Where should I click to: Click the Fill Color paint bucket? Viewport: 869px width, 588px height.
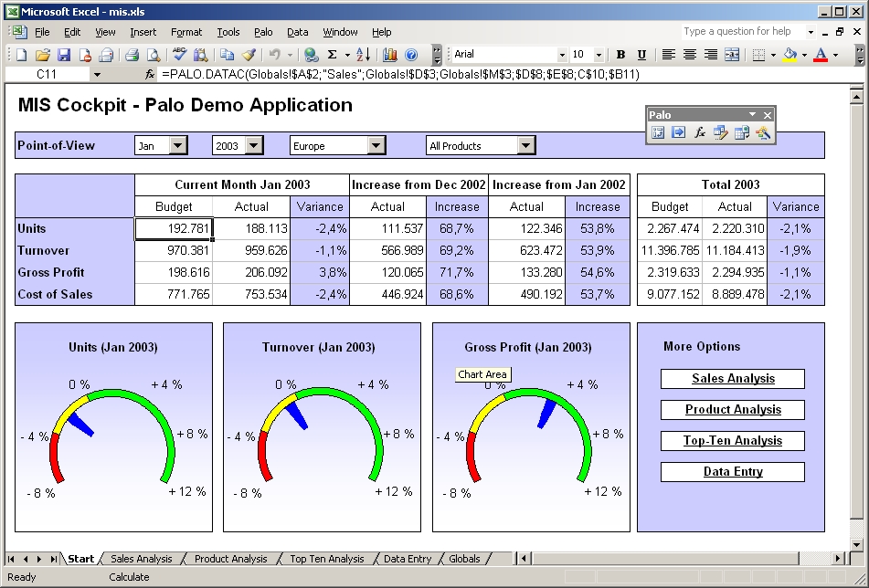point(790,55)
